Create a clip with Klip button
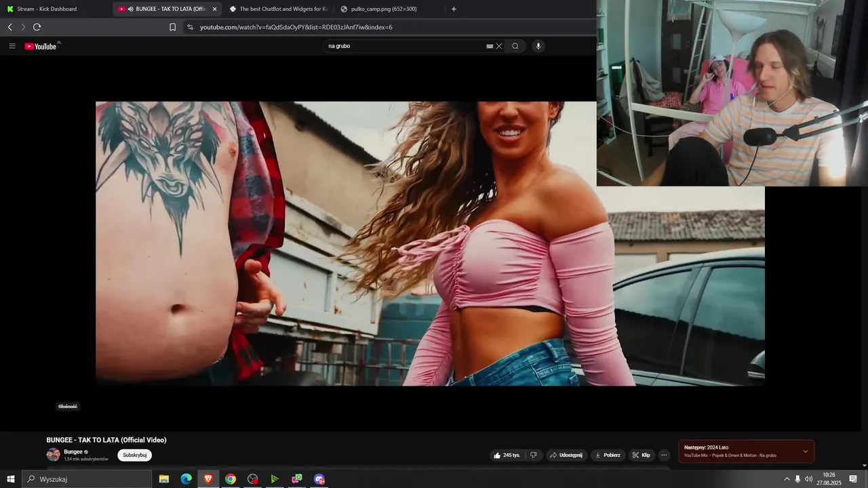The image size is (868, 488). click(642, 455)
